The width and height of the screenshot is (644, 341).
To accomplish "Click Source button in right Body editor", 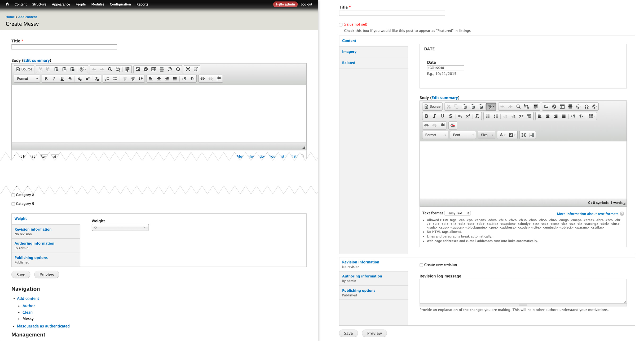I will point(432,107).
